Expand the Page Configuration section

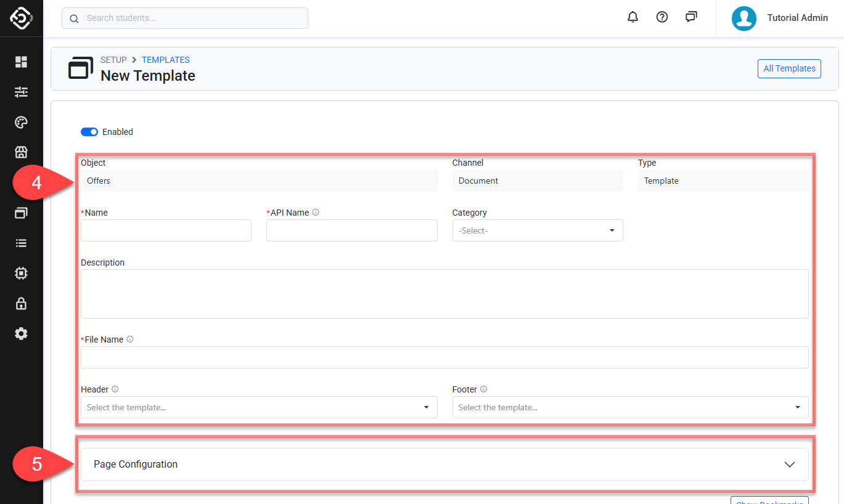[x=444, y=465]
